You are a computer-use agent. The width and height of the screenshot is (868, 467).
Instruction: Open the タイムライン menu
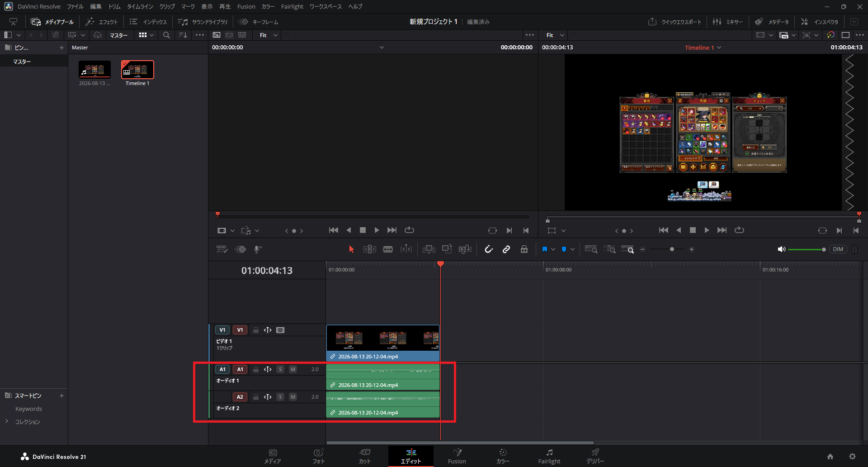pos(140,6)
